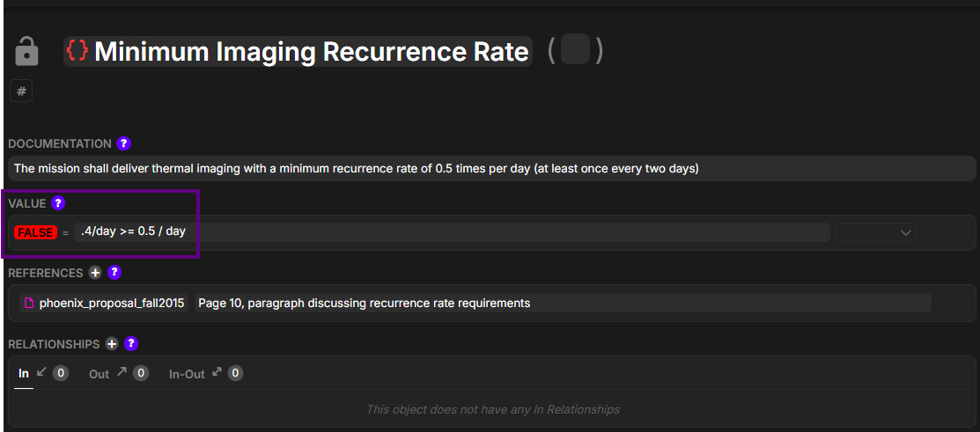Click the REFERENCES section label

coord(46,273)
